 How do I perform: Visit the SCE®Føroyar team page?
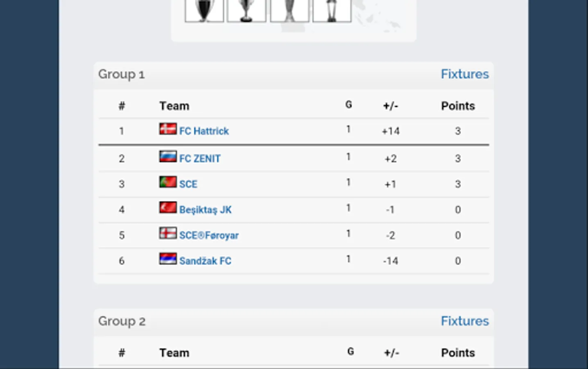coord(209,235)
